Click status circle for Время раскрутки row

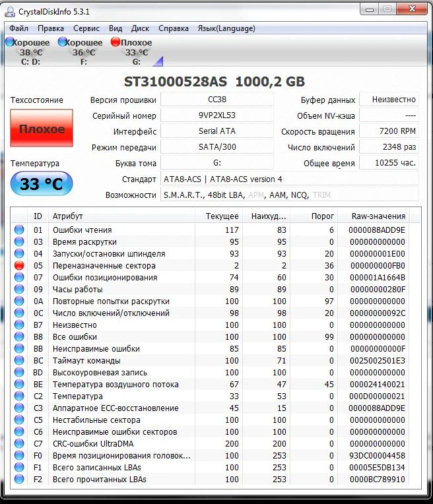click(x=19, y=241)
